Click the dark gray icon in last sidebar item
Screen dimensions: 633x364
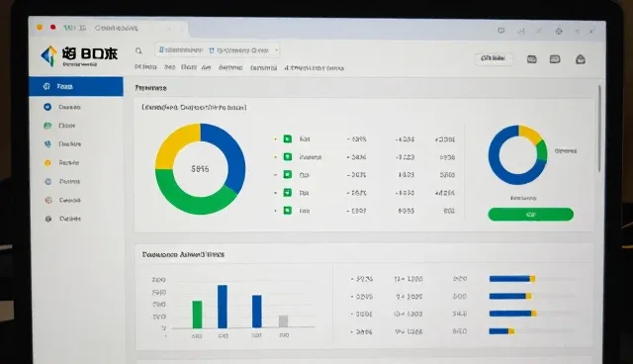[48, 219]
